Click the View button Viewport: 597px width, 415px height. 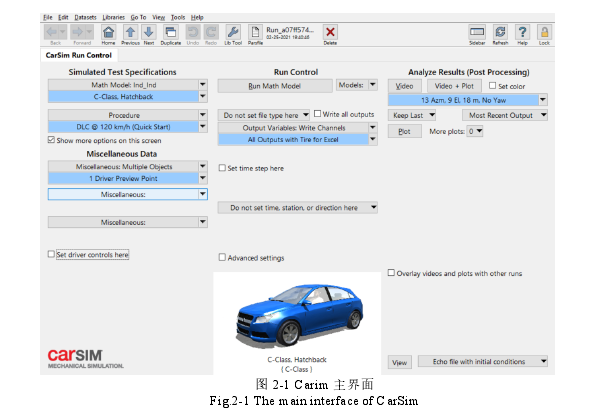coord(399,362)
